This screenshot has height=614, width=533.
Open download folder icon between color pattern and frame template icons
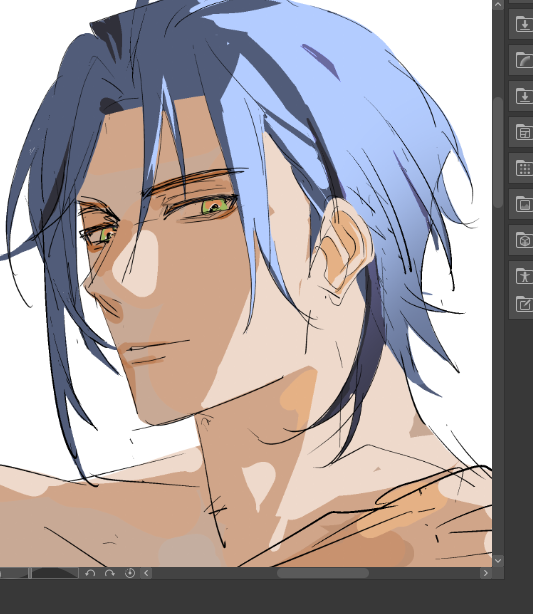click(x=523, y=96)
